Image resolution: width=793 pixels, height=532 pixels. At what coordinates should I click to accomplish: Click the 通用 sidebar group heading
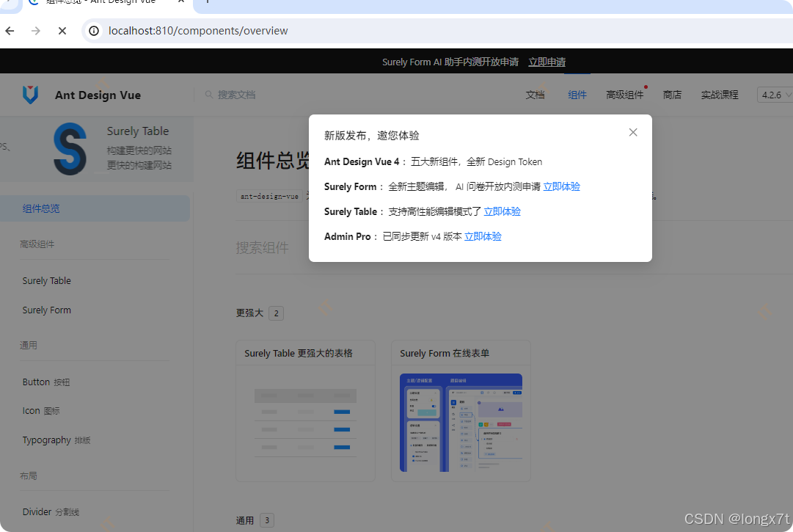[x=29, y=346]
